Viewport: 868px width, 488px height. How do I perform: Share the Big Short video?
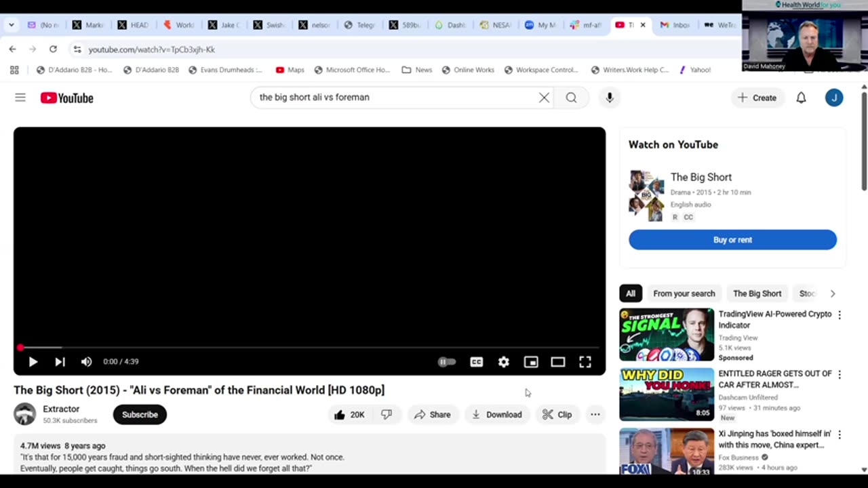pos(432,415)
